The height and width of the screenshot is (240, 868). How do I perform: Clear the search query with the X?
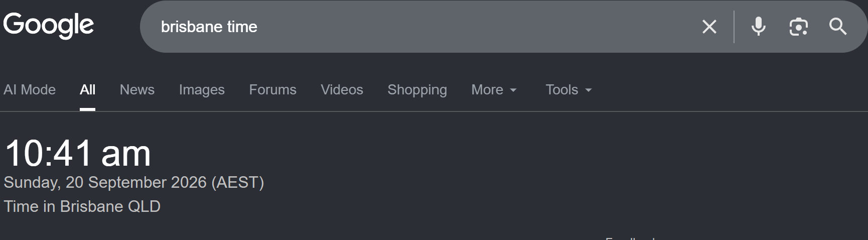pyautogui.click(x=709, y=27)
